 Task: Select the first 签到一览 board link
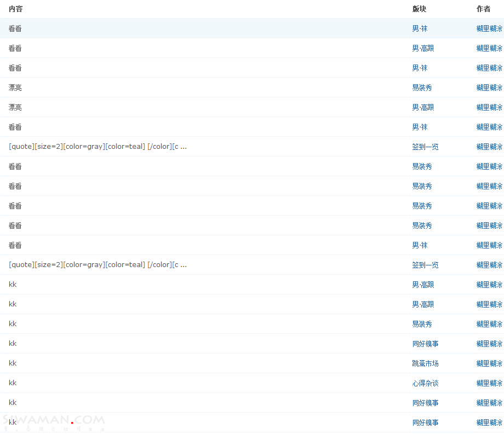[425, 147]
